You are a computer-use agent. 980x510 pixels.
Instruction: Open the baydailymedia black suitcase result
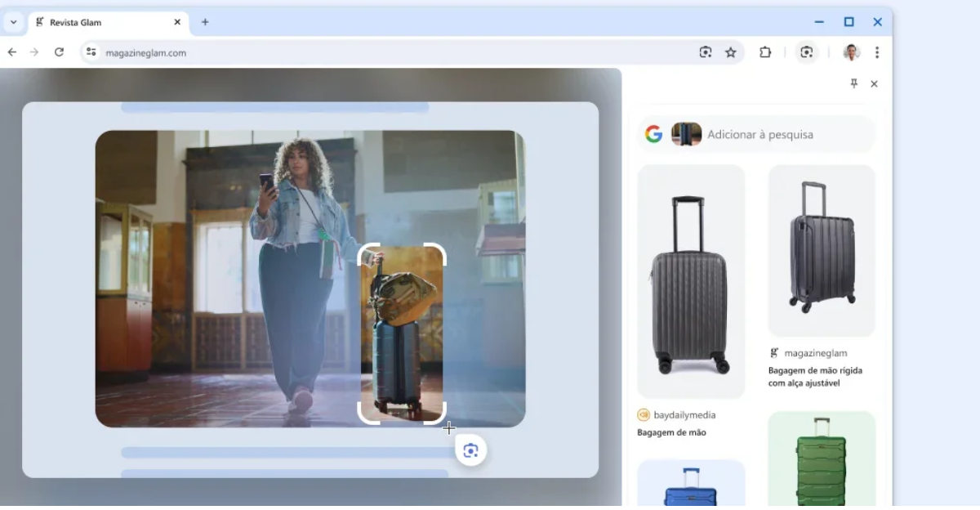[x=691, y=281]
